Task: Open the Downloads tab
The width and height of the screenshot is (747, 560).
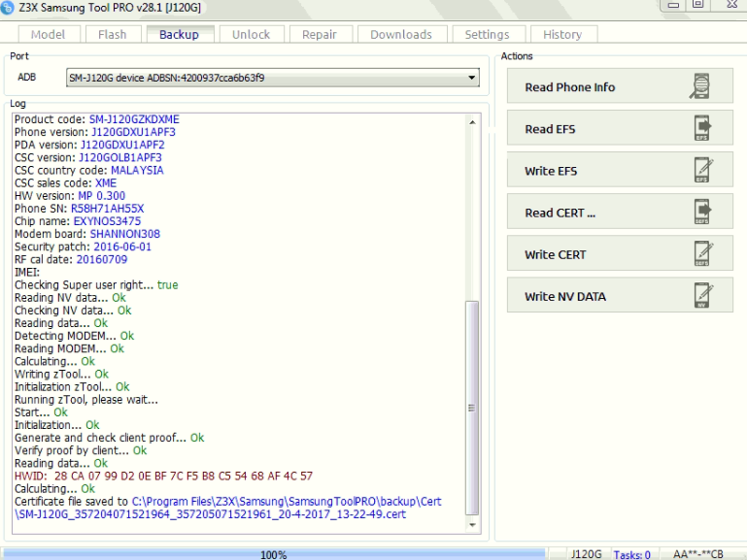Action: tap(401, 34)
